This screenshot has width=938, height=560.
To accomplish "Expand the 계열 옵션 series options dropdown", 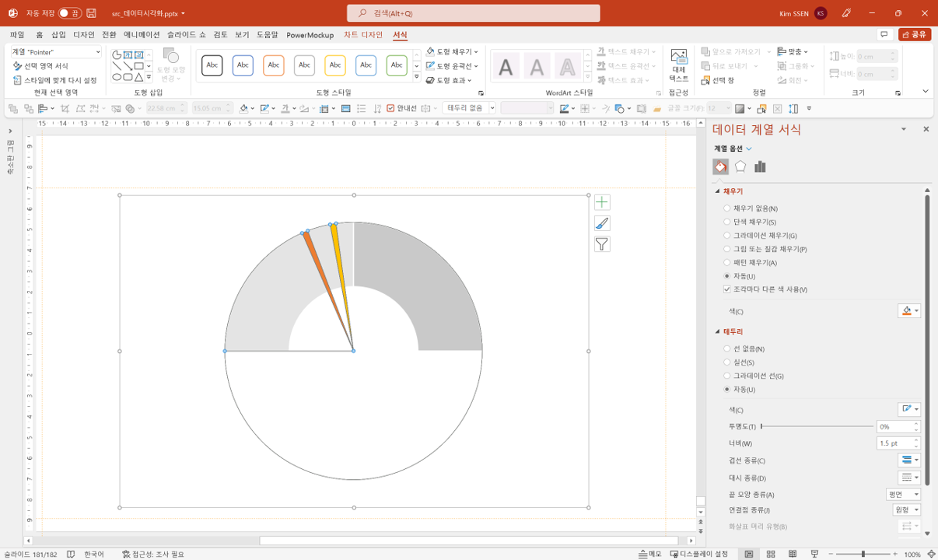I will point(733,149).
